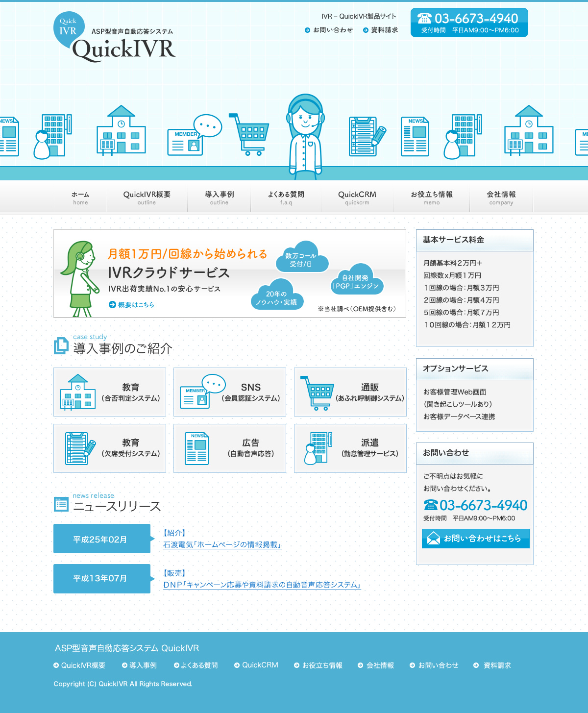
Task: Go to the ホーム navigation tab
Action: pyautogui.click(x=80, y=198)
